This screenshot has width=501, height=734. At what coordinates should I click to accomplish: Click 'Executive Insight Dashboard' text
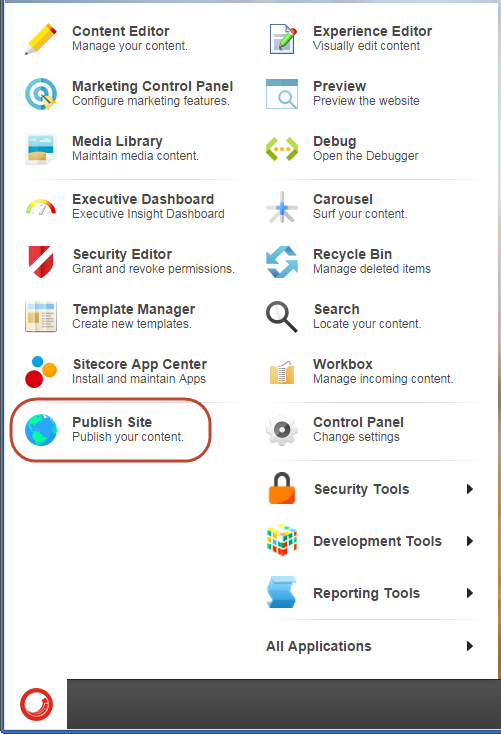(148, 214)
